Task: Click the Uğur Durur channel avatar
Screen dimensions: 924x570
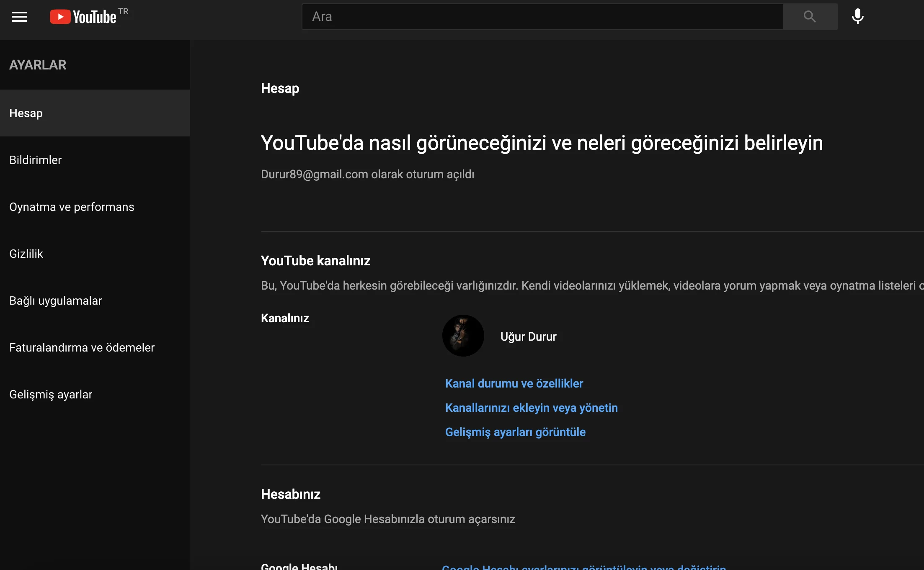Action: pyautogui.click(x=463, y=336)
